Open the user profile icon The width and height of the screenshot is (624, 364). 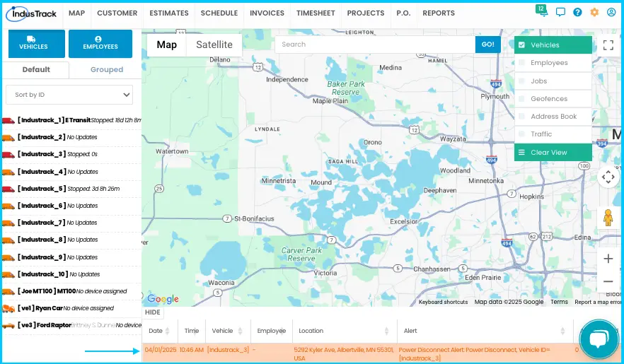pyautogui.click(x=611, y=12)
